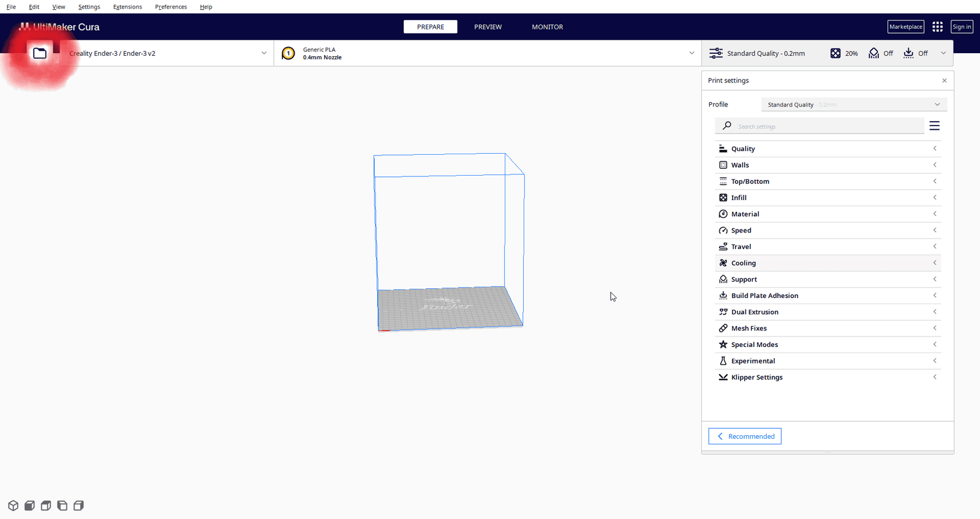Click the Quality category icon
The height and width of the screenshot is (519, 980).
pyautogui.click(x=723, y=149)
